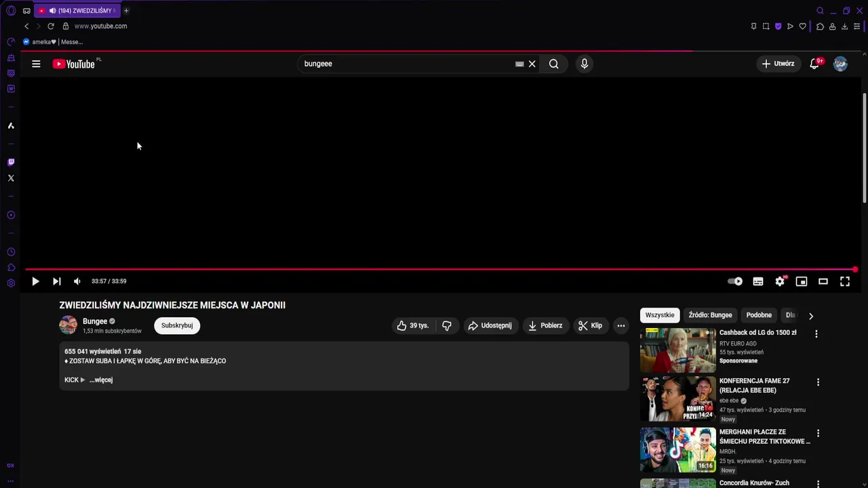Image resolution: width=868 pixels, height=488 pixels.
Task: Open the extensions cube icon
Action: click(820, 26)
